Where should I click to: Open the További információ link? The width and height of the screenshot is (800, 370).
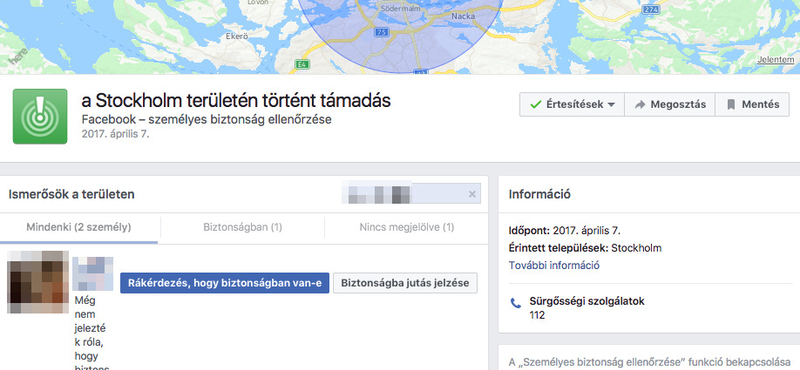coord(554,265)
